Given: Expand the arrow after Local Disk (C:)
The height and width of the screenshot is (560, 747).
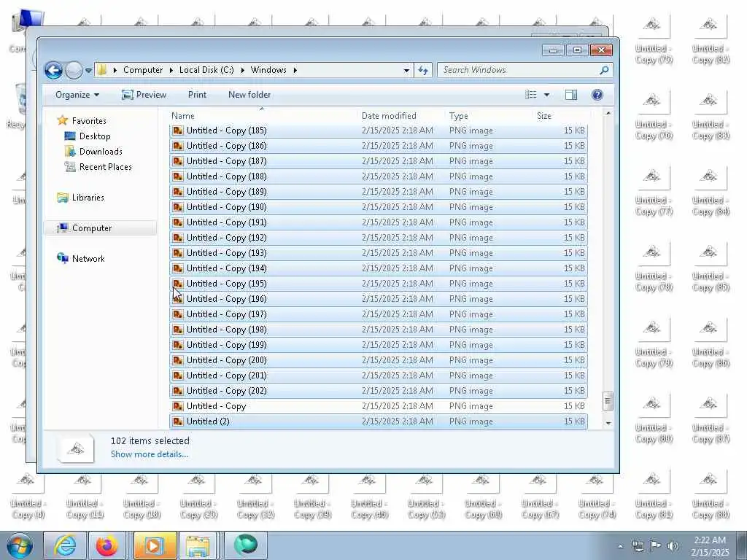Looking at the screenshot, I should coord(242,71).
